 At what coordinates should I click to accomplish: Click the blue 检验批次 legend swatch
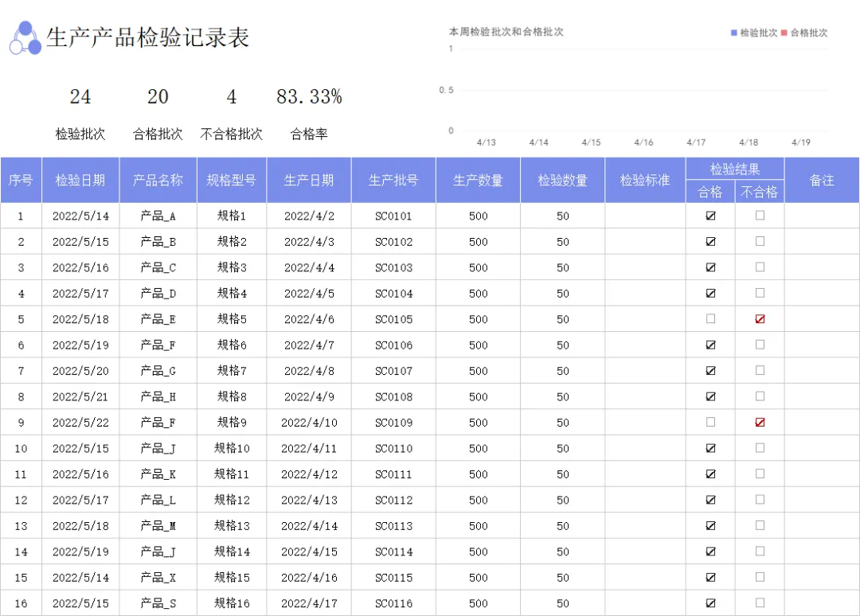(734, 33)
